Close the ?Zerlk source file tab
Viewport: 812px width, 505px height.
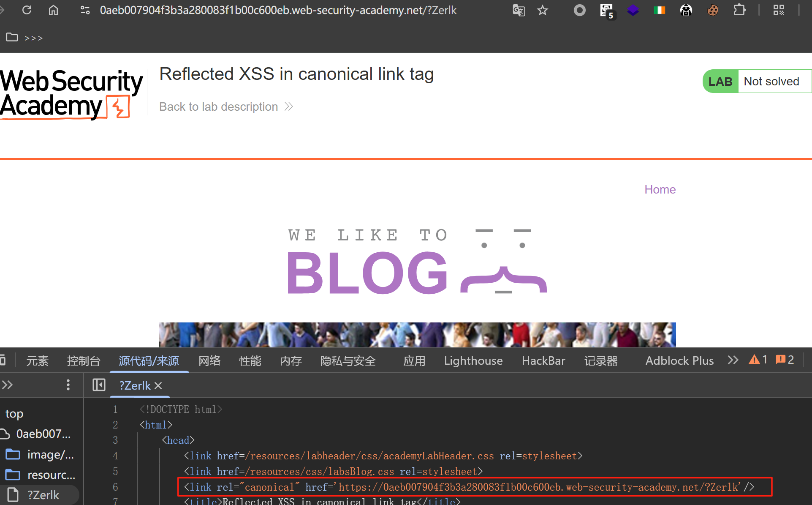[158, 385]
